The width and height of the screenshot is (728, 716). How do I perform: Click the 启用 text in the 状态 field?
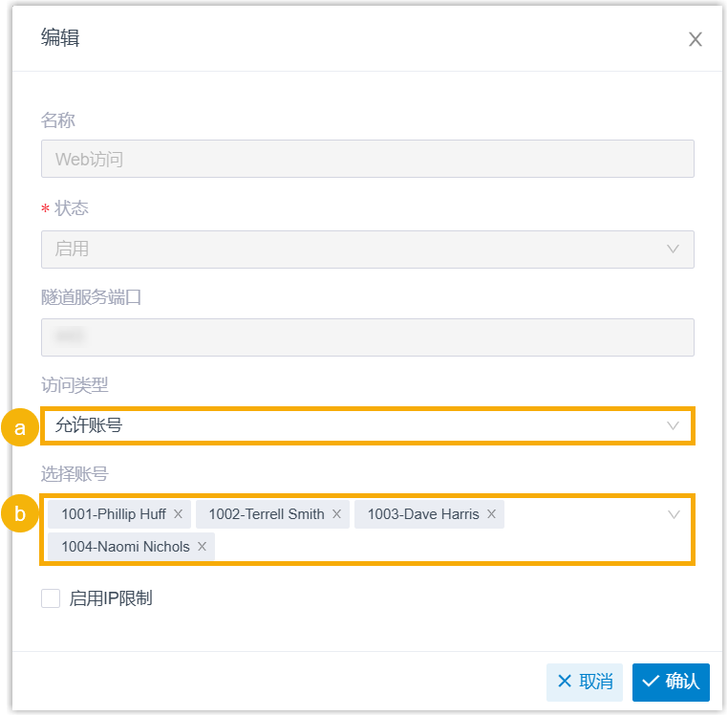72,249
